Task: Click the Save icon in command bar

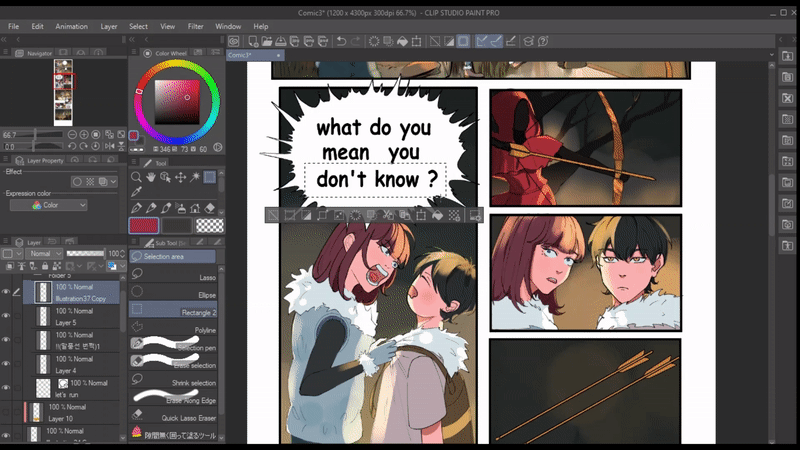Action: 281,41
